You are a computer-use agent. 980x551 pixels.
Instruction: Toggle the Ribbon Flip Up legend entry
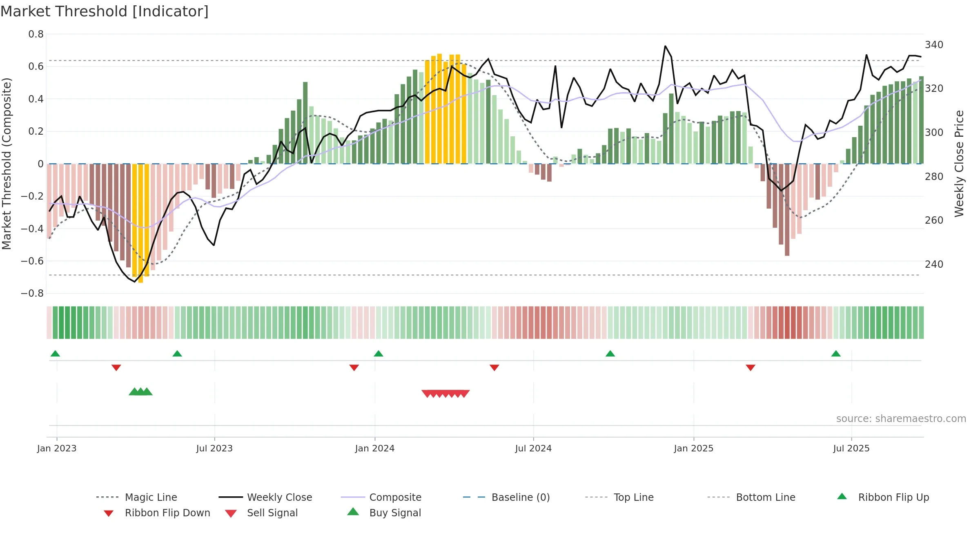pos(883,497)
